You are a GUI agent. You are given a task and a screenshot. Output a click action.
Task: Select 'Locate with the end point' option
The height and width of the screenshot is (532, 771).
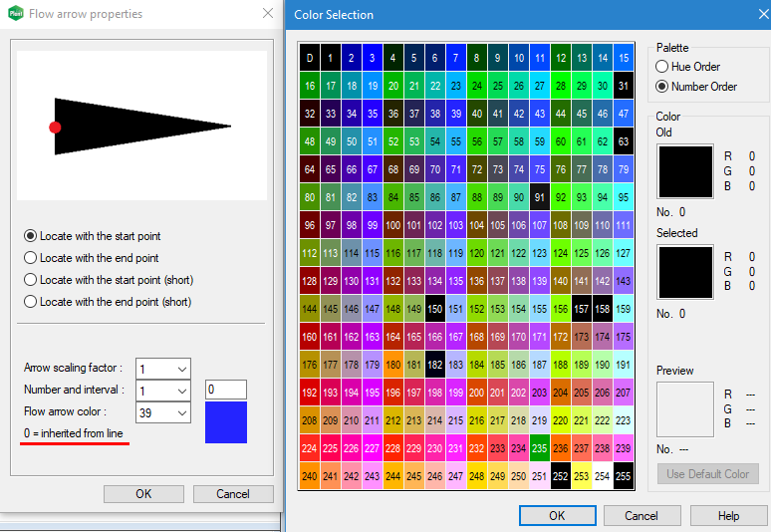pyautogui.click(x=31, y=258)
